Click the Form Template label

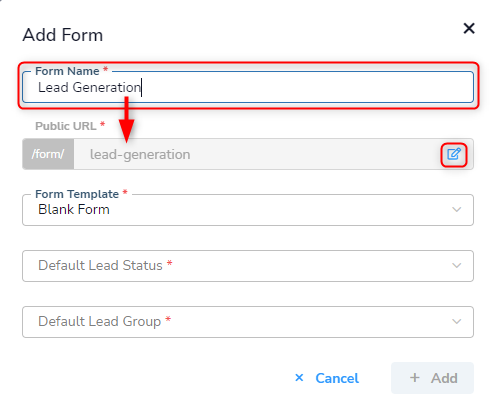(77, 194)
